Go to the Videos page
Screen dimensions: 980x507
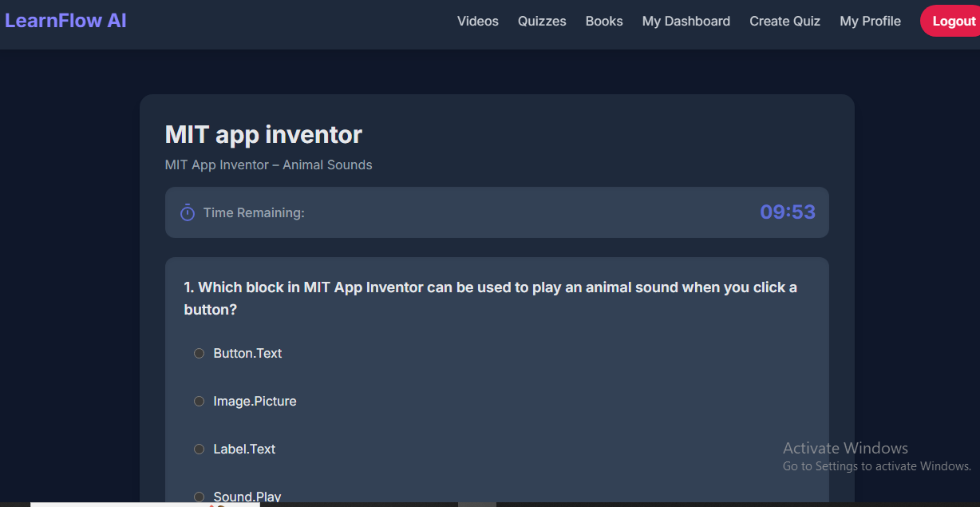pyautogui.click(x=478, y=22)
